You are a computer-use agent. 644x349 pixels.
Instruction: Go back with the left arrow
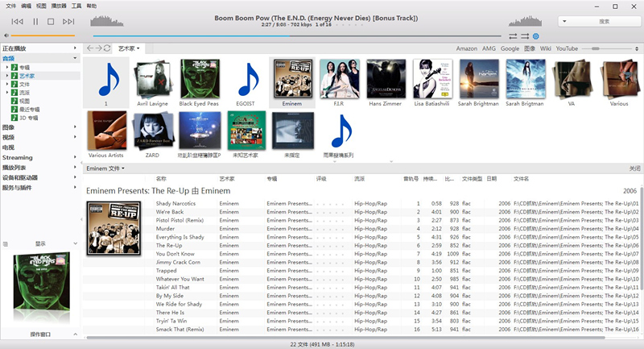[89, 48]
